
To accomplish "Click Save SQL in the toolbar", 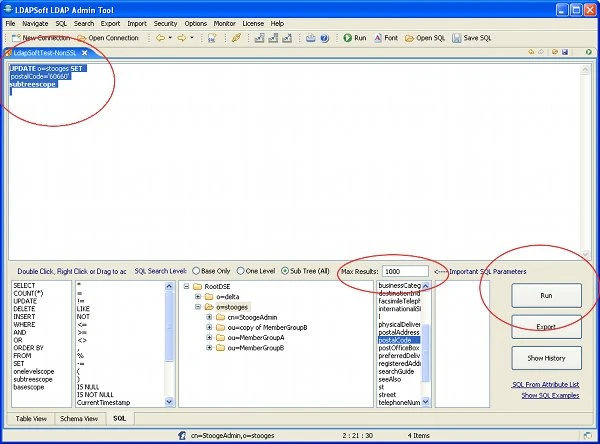I will point(471,38).
